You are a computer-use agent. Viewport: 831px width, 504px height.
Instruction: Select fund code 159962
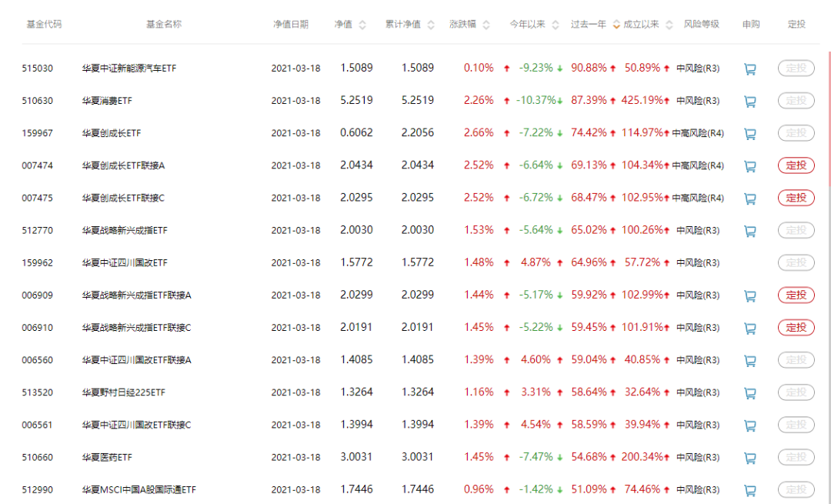(x=37, y=263)
